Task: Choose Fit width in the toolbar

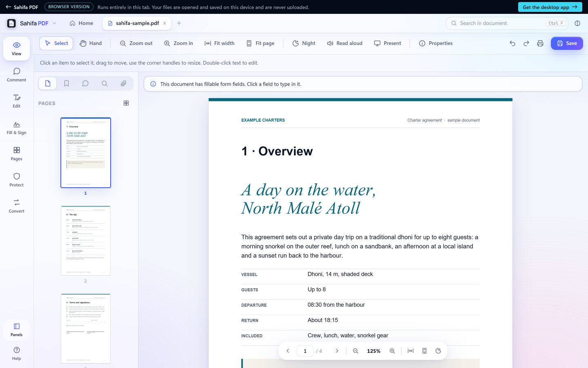Action: (219, 43)
